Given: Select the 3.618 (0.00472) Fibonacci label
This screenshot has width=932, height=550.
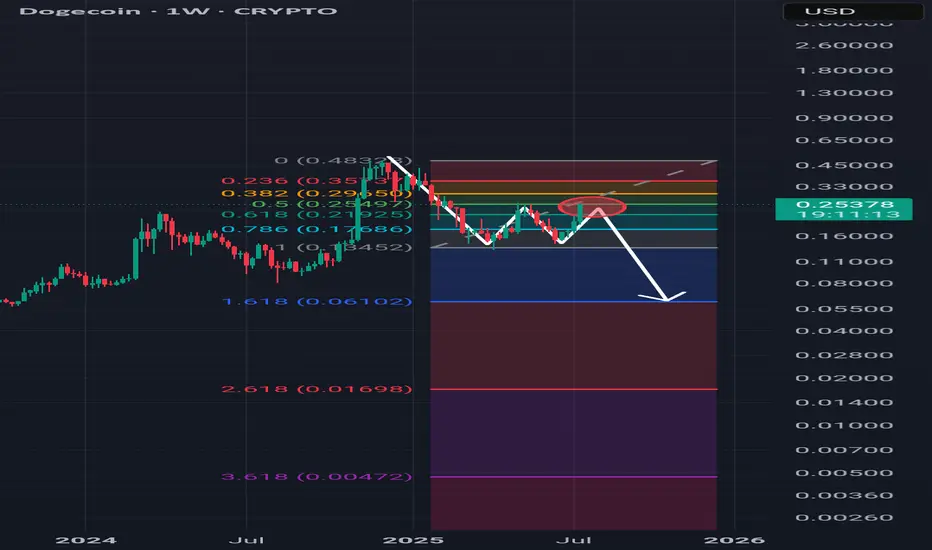Looking at the screenshot, I should 317,476.
